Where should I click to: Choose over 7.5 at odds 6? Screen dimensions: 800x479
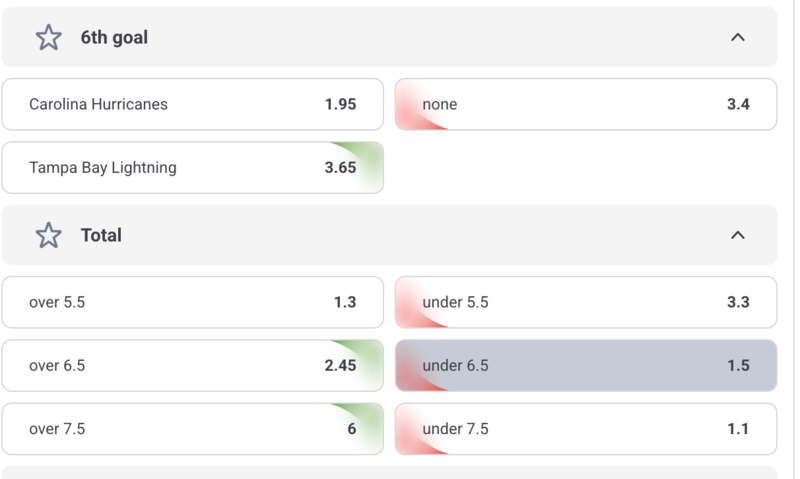coord(193,428)
